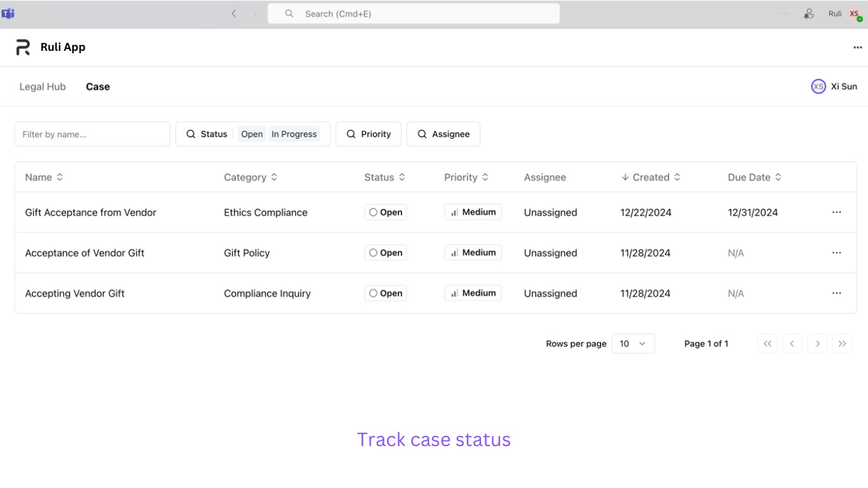Sort the table by Status column header
The image size is (868, 488).
coord(385,177)
